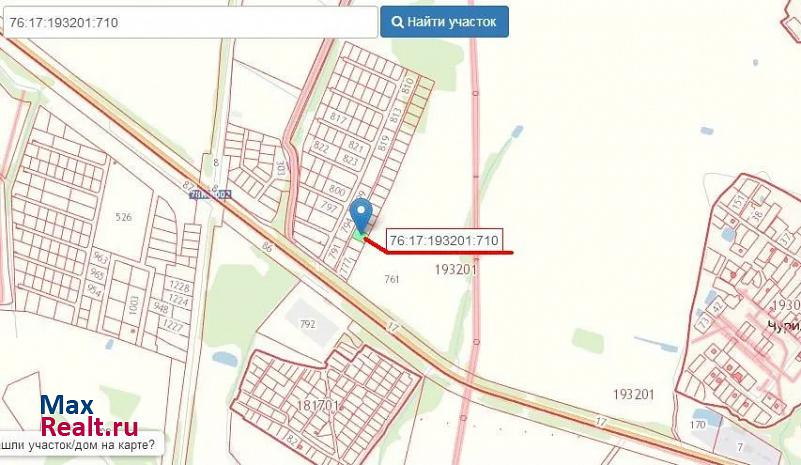
Task: Select parcel 170 on the map
Action: [x=697, y=425]
